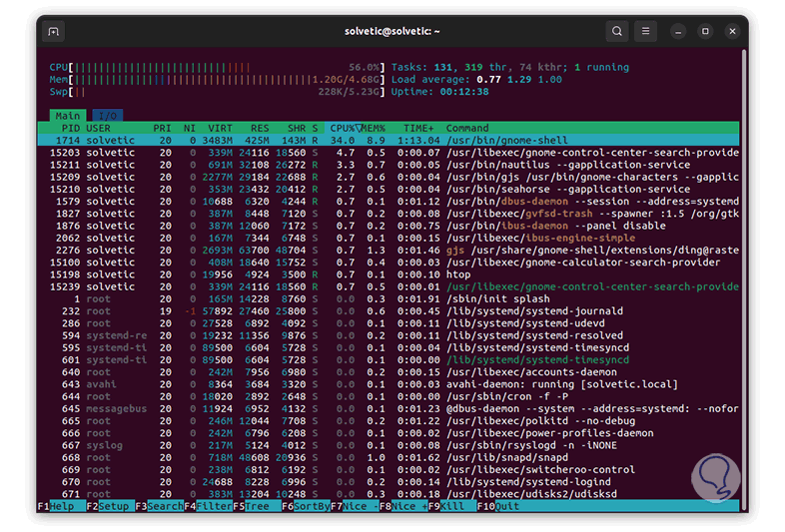The height and width of the screenshot is (532, 785).
Task: Click F7 Nice - button
Action: 355,506
